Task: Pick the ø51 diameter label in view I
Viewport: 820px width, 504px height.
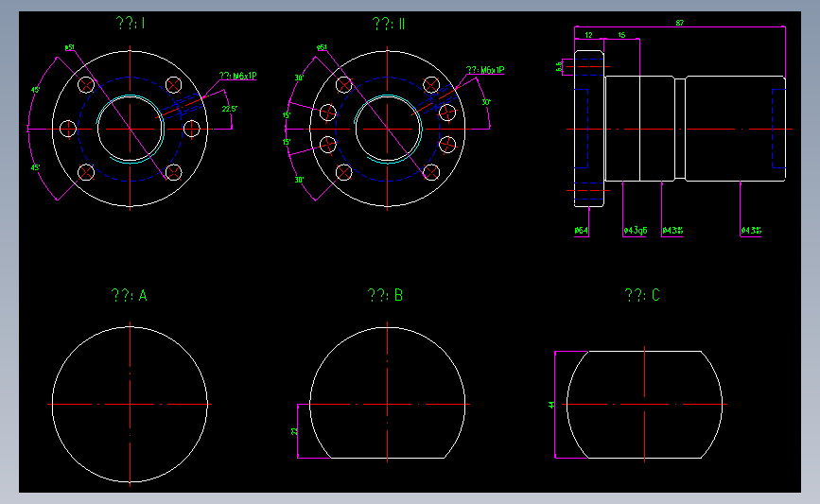Action: (x=70, y=47)
